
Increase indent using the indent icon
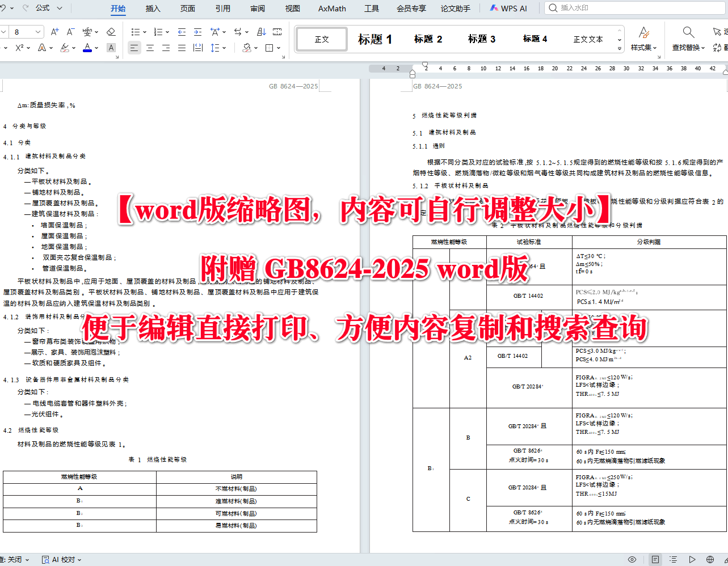pyautogui.click(x=198, y=32)
